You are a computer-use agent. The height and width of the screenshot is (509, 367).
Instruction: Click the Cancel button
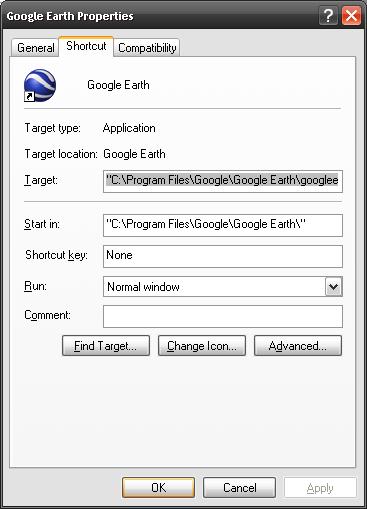click(239, 488)
